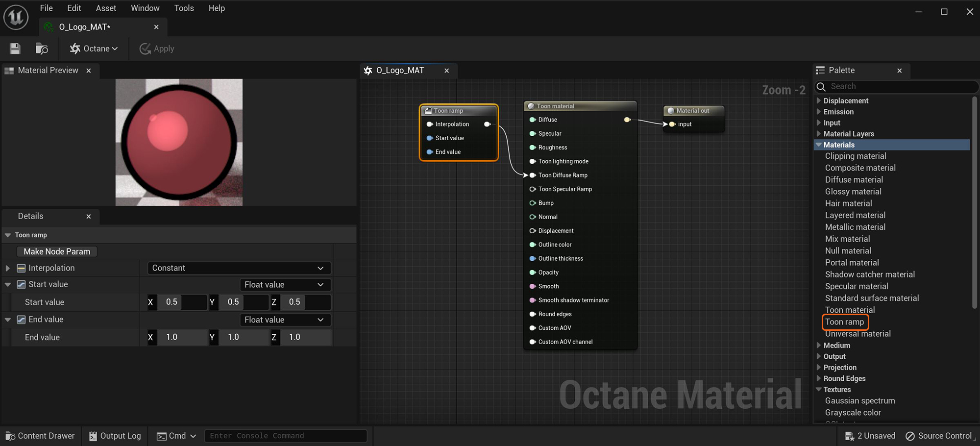Viewport: 980px width, 446px height.
Task: Select Toon ramp in the Palette
Action: coord(845,322)
